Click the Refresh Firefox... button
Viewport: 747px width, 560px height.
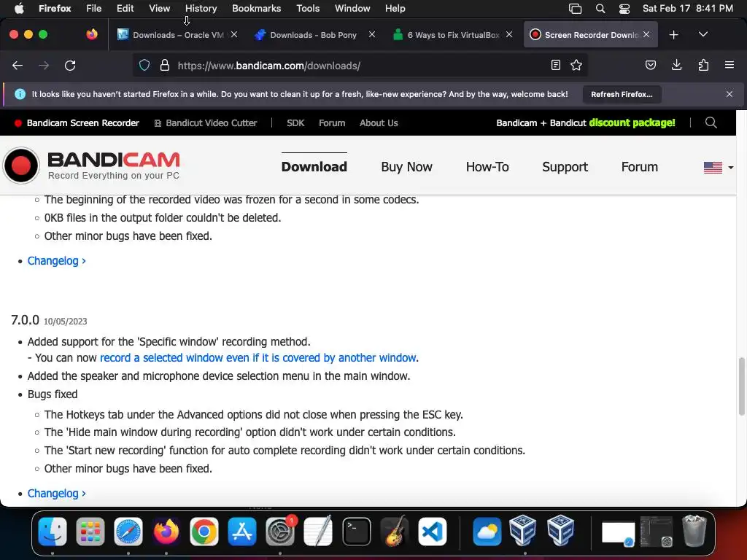(622, 94)
